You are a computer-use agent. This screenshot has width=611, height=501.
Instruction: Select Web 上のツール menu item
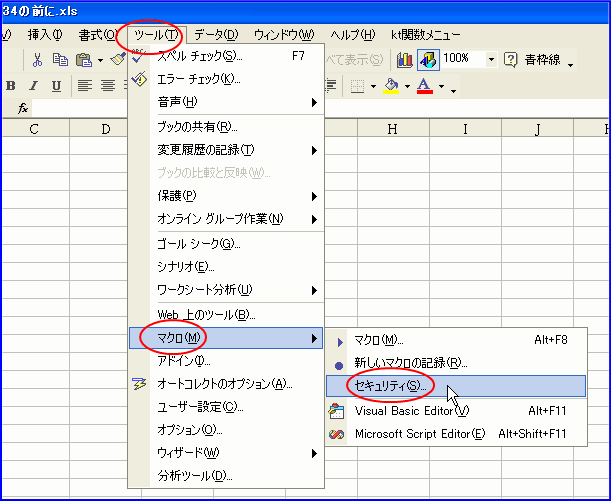[226, 315]
